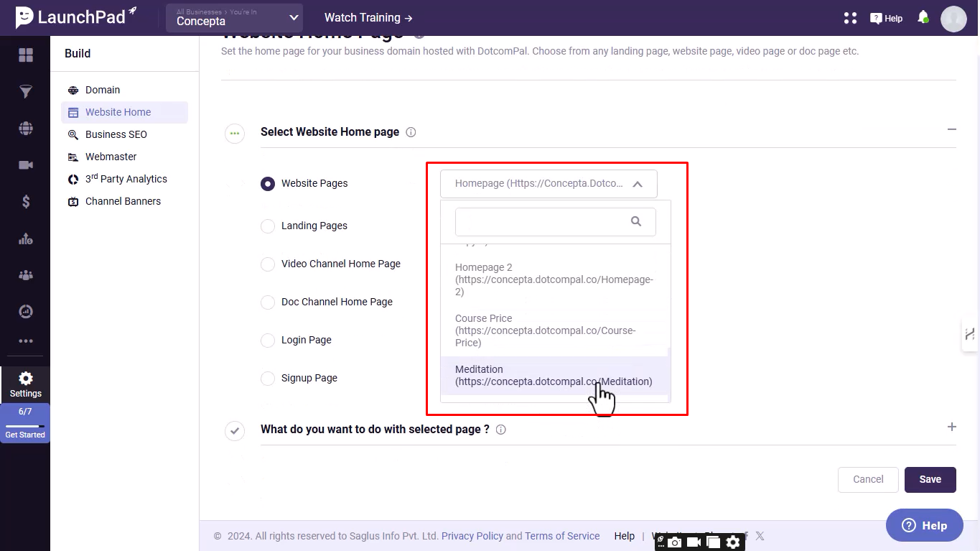
Task: Open Channel Banners in Build menu
Action: 123,201
